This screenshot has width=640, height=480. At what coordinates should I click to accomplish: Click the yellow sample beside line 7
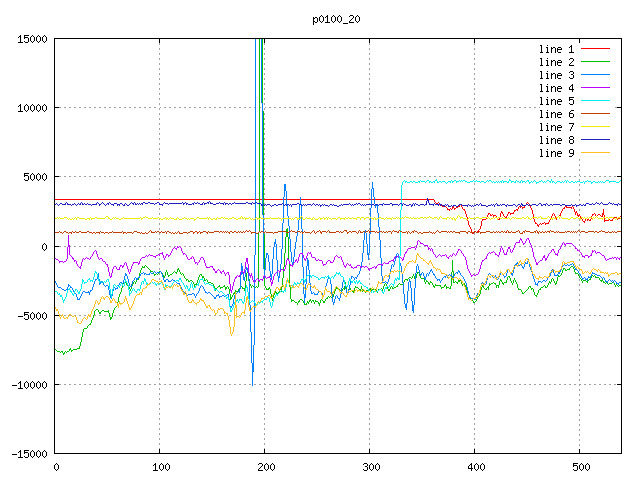click(x=595, y=127)
